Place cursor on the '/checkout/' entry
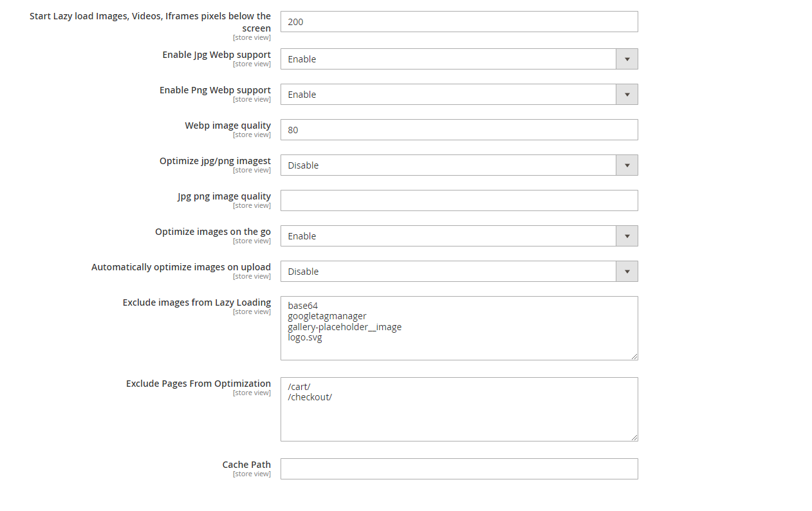 309,397
